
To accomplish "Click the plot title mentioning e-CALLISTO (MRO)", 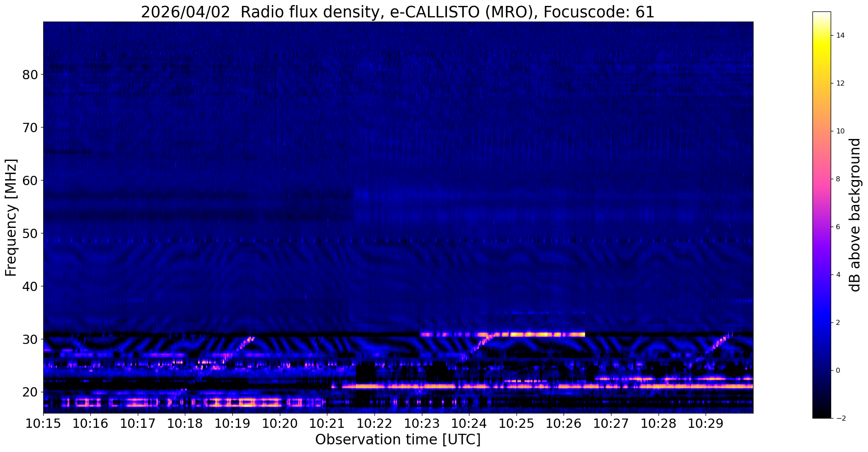I will tap(398, 12).
